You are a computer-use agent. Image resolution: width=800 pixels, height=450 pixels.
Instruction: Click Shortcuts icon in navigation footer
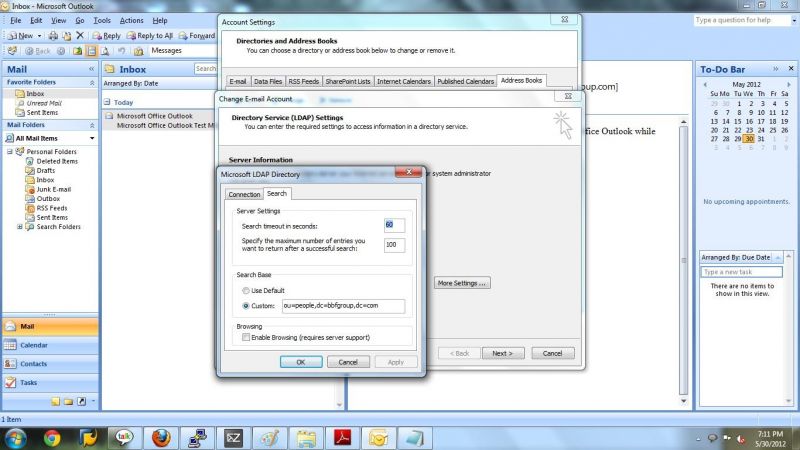(x=82, y=402)
